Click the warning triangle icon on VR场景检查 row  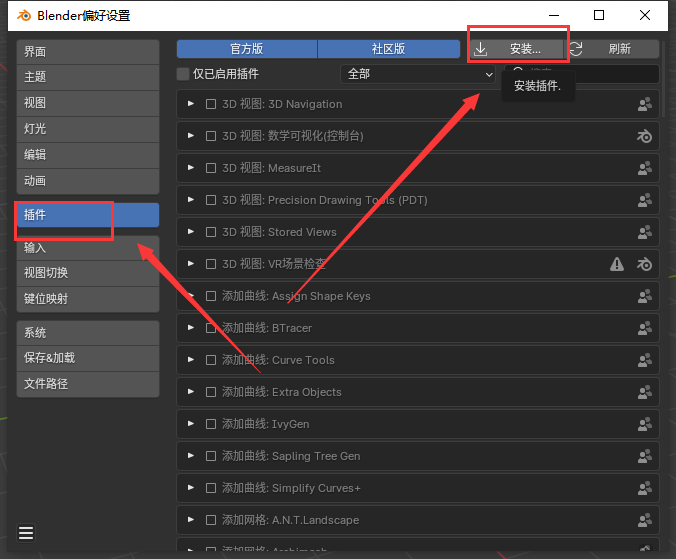tap(617, 264)
